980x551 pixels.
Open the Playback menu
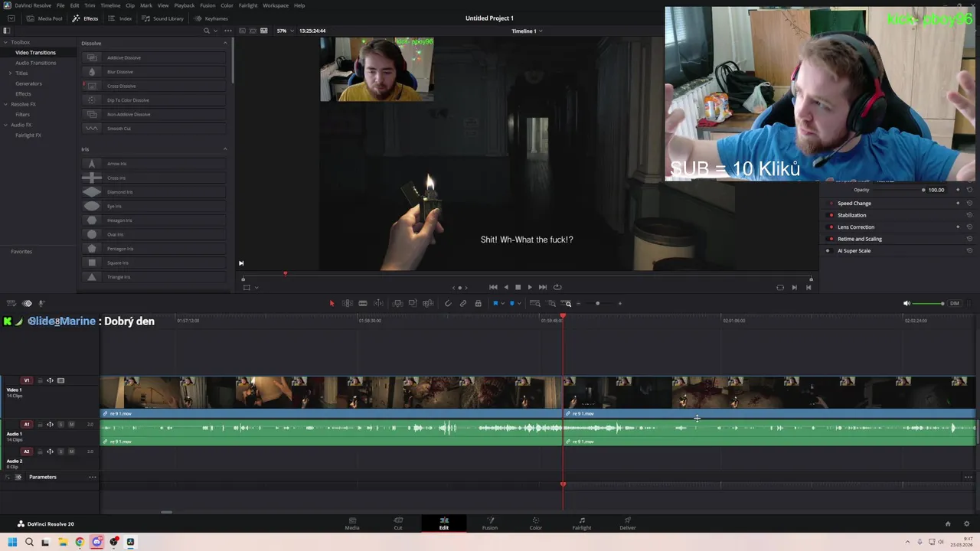185,5
